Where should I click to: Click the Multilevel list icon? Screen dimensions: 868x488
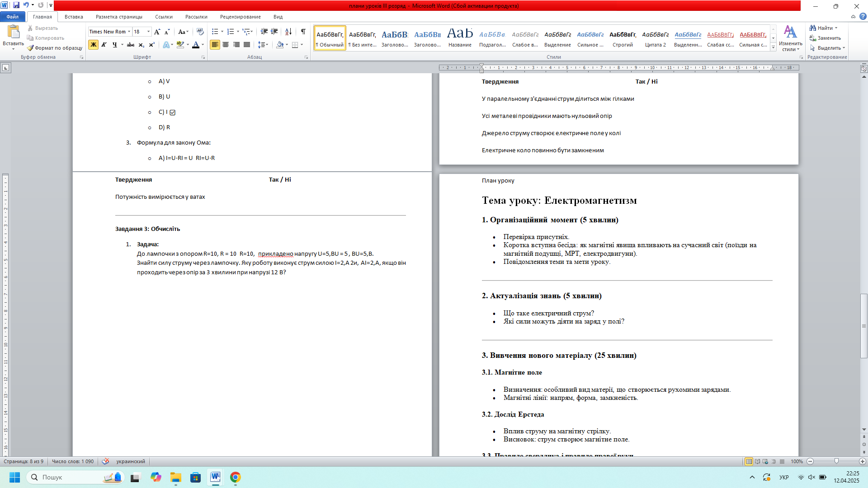click(x=246, y=32)
